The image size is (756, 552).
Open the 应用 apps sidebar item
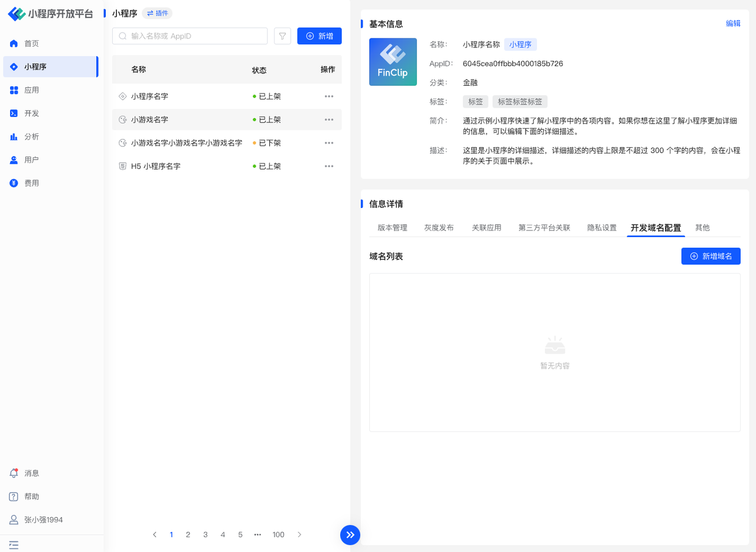tap(31, 90)
